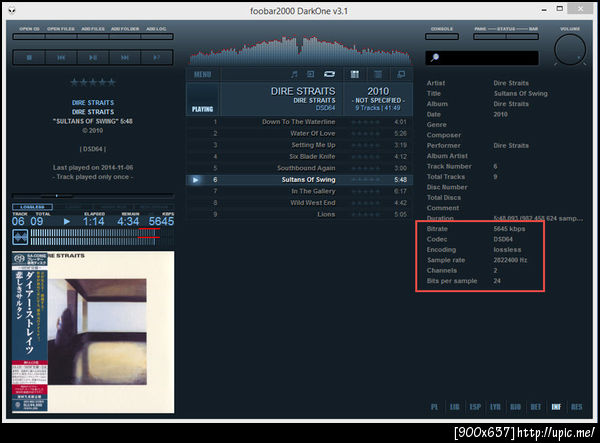Viewport: 600px width, 443px height.
Task: Click the seek bar slider
Action: pos(93,195)
